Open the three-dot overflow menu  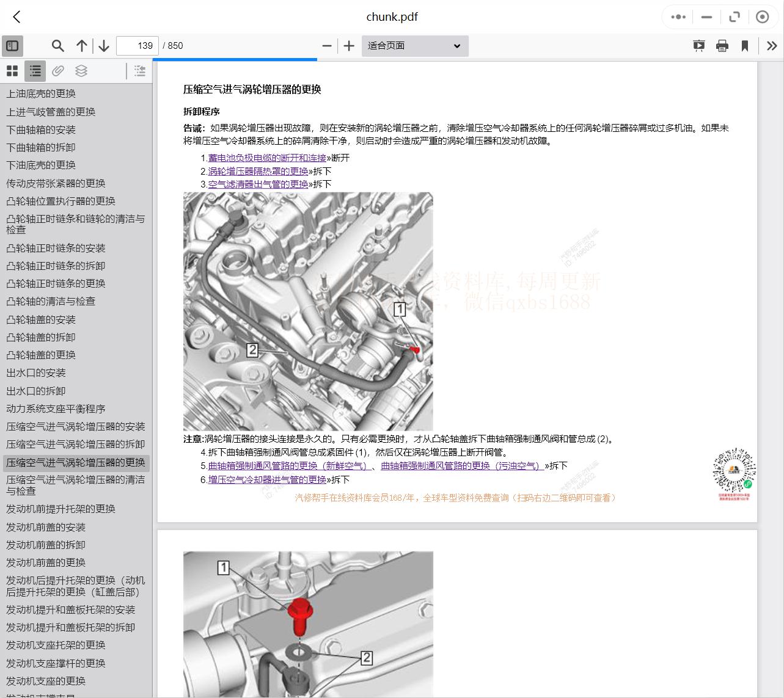[x=677, y=16]
